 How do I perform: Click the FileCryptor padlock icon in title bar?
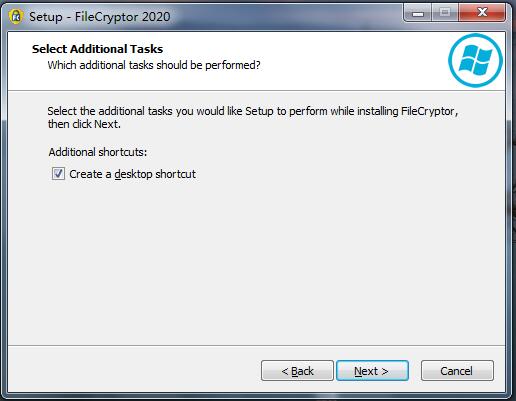tap(15, 16)
